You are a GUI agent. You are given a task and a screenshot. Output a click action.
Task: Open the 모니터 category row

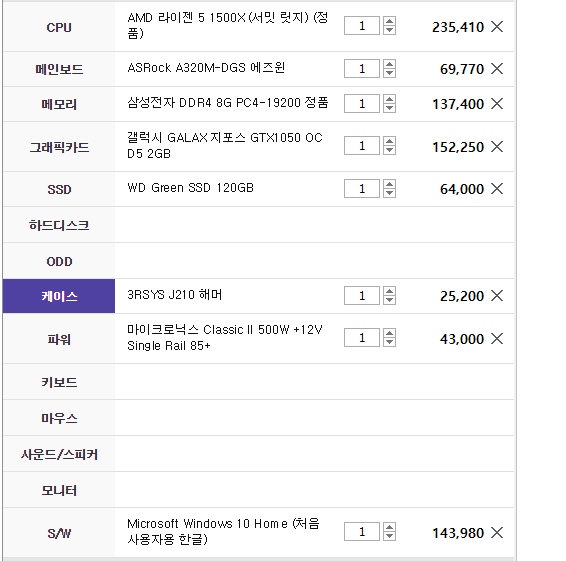pyautogui.click(x=59, y=490)
